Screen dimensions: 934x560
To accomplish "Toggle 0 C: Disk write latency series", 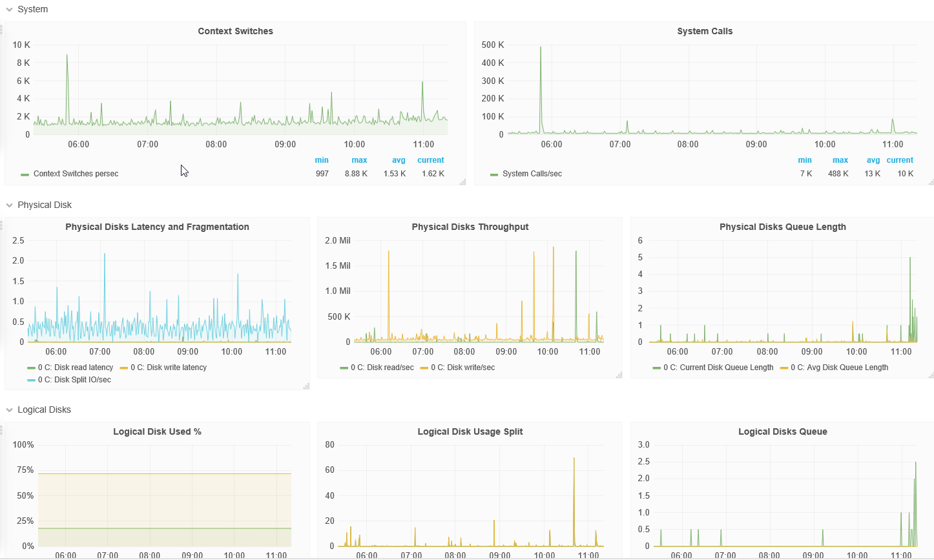I will click(x=169, y=368).
